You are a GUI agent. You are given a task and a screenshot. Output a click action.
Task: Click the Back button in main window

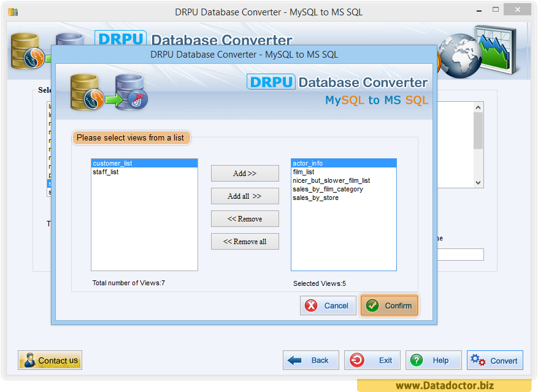(311, 360)
